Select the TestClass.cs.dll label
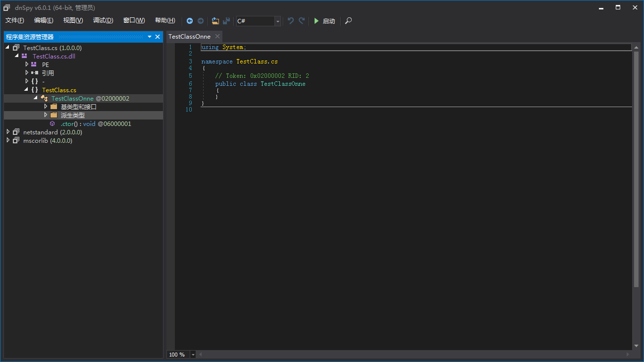Image resolution: width=644 pixels, height=362 pixels. [x=54, y=57]
